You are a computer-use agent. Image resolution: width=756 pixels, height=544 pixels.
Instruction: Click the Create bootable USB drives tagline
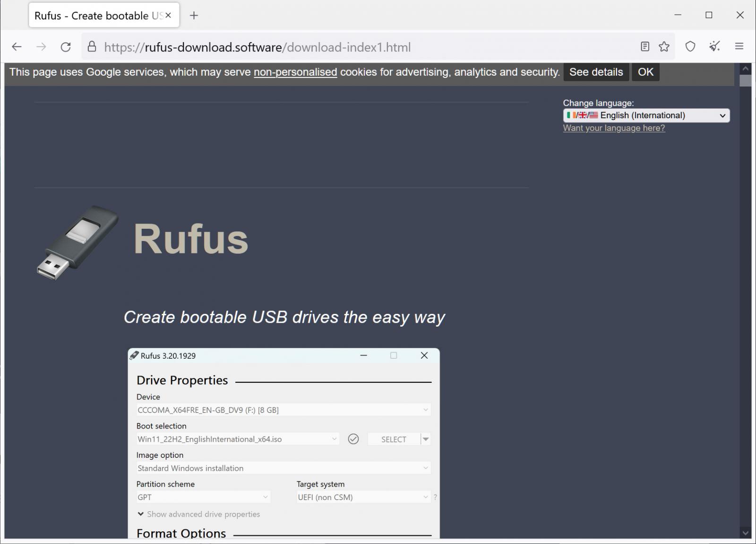284,317
